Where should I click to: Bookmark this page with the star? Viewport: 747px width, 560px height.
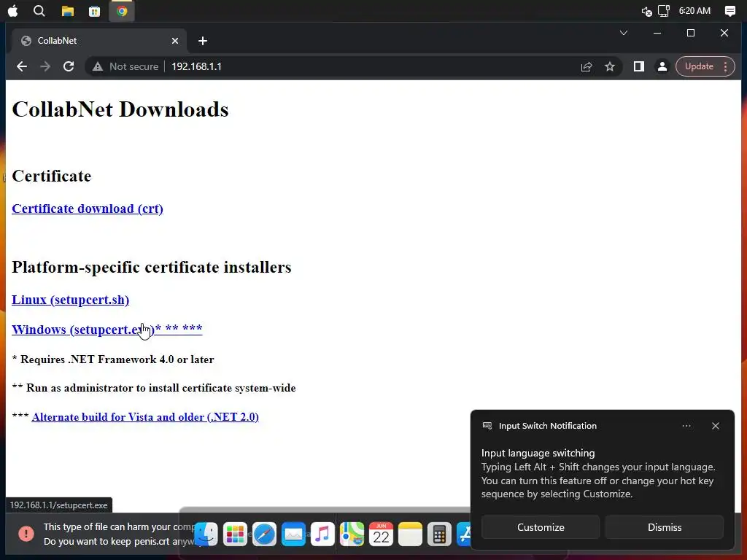610,66
